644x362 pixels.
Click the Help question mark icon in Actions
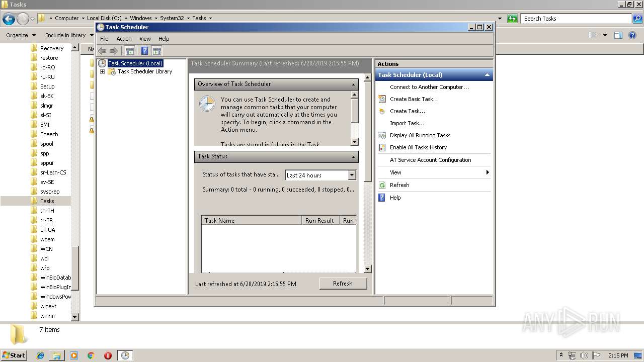click(x=382, y=198)
